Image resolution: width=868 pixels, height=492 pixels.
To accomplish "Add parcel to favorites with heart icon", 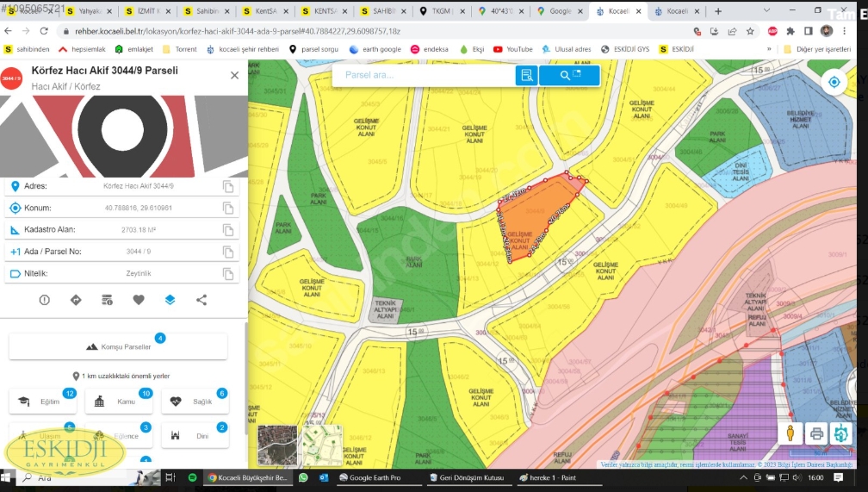I will coord(139,300).
